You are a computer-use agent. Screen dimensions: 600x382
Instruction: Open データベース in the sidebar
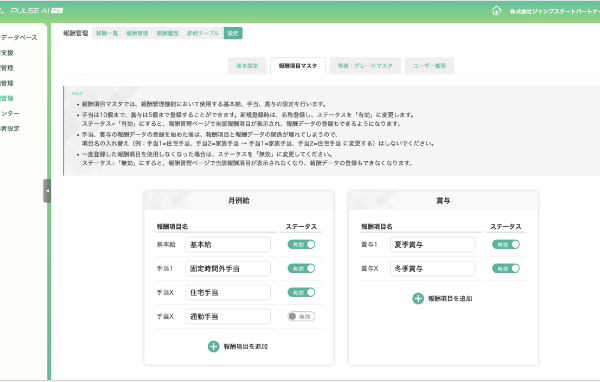click(19, 38)
